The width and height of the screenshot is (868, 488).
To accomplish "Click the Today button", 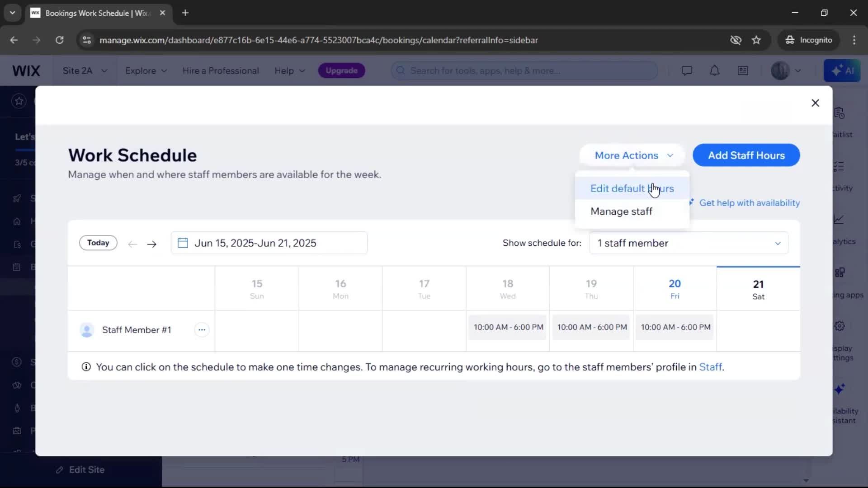I will pyautogui.click(x=98, y=243).
